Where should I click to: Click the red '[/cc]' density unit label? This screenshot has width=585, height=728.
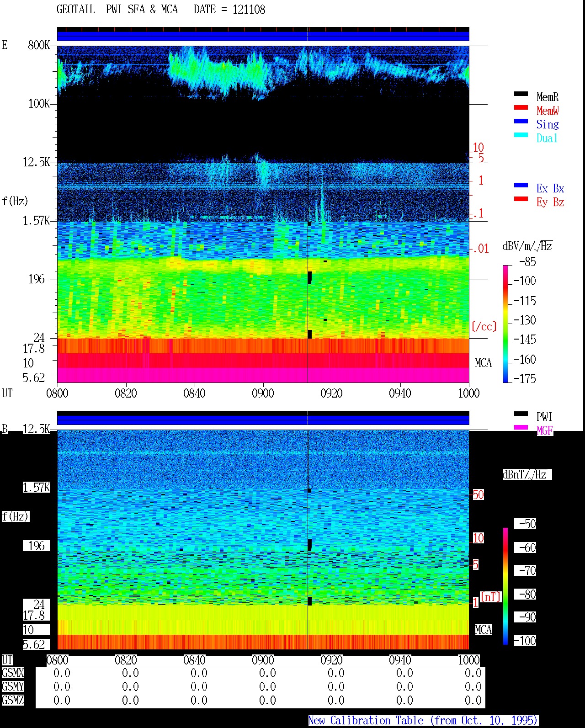pos(484,326)
